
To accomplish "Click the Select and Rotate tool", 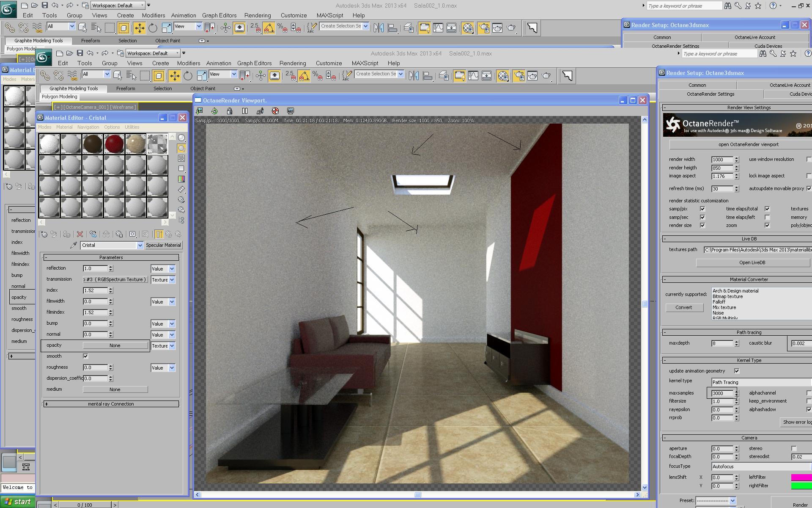I will 188,76.
